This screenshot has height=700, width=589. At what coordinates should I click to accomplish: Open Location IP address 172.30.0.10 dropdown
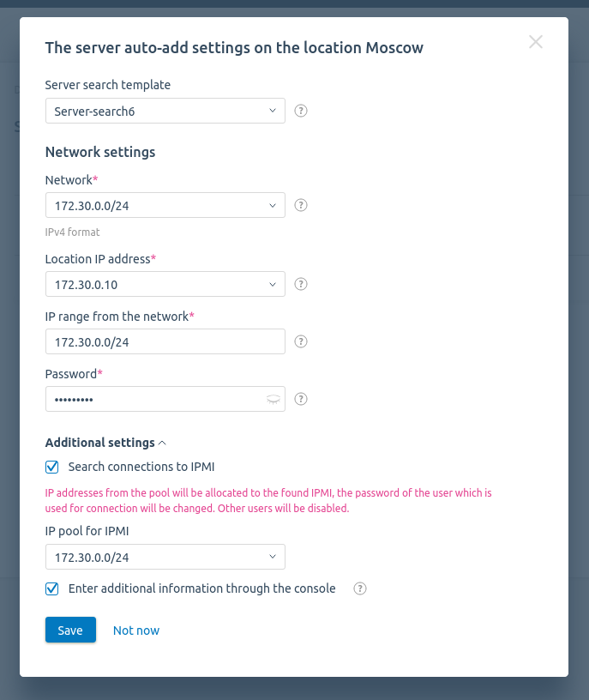coord(165,285)
